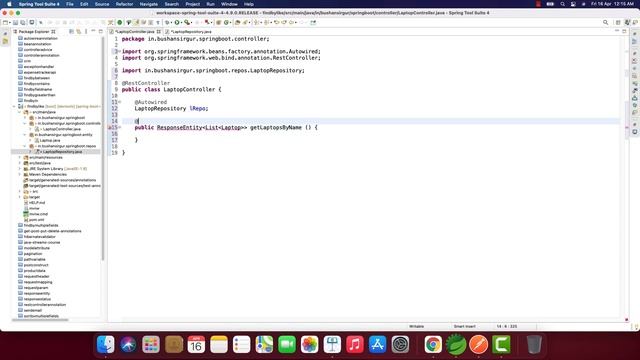Screen dimensions: 640x360
Task: Select the LaptopController.java editor tab
Action: (135, 31)
